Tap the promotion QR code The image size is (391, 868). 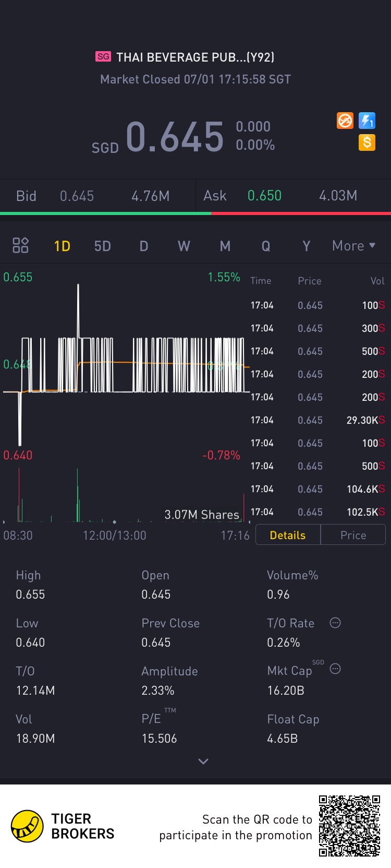click(349, 826)
